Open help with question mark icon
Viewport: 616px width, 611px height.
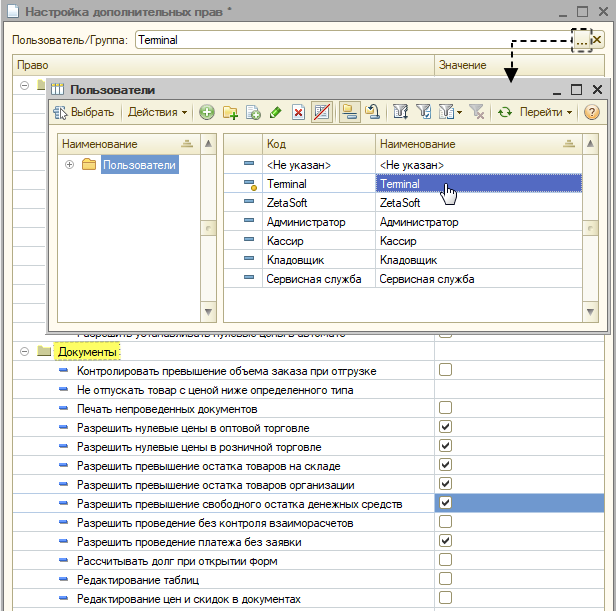click(x=592, y=112)
